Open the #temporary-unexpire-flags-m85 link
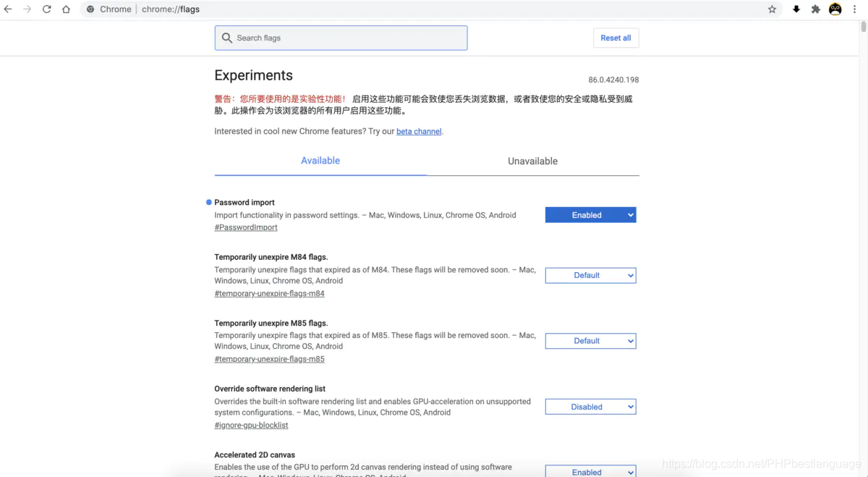 [x=269, y=359]
